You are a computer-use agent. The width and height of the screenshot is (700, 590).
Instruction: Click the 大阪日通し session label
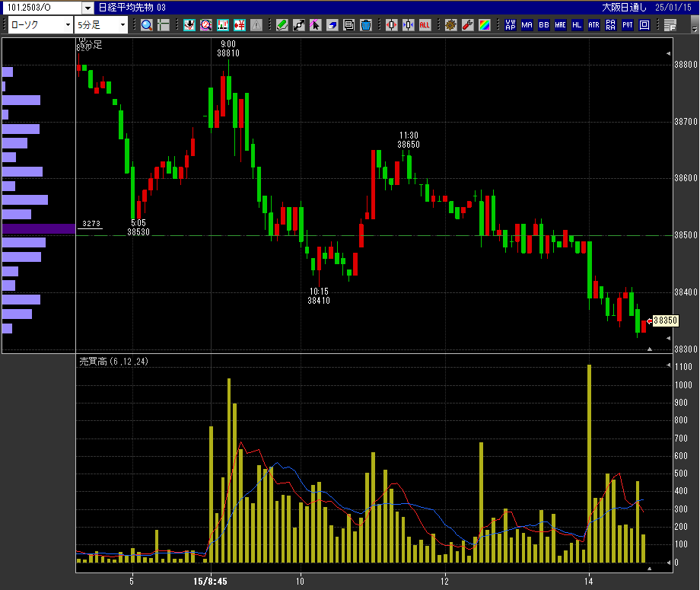coord(624,8)
